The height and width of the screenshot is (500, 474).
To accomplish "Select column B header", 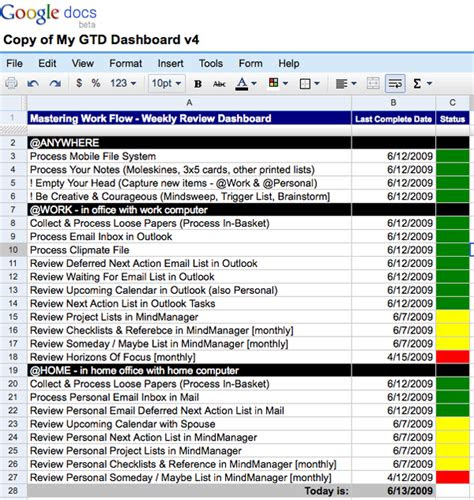I will [393, 103].
